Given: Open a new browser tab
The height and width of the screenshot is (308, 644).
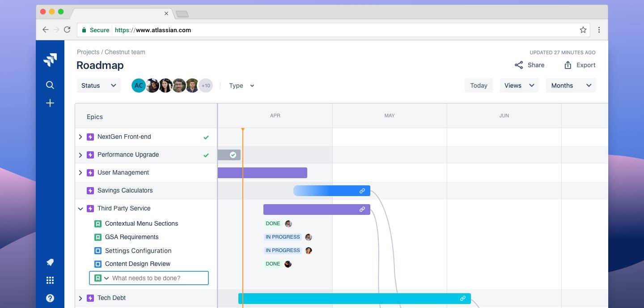Looking at the screenshot, I should (x=182, y=14).
